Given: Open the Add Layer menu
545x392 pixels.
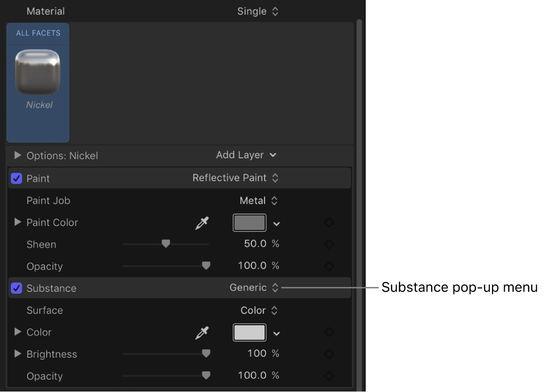Looking at the screenshot, I should point(246,155).
